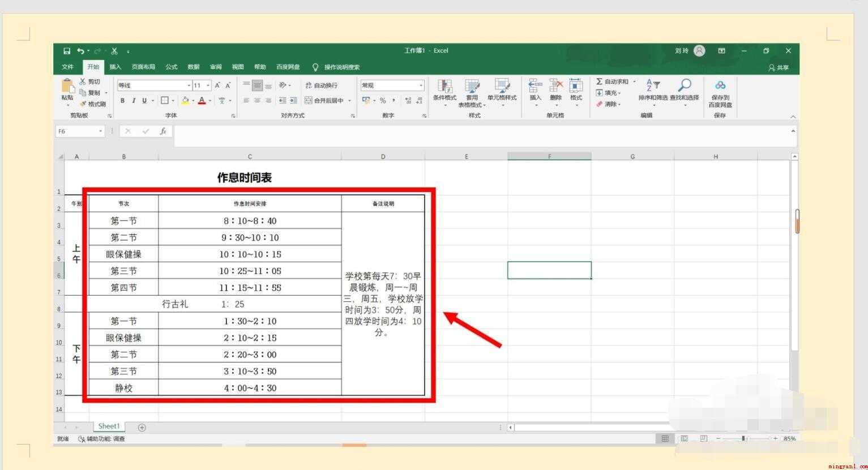Click the Name Box showing F6

tap(80, 131)
